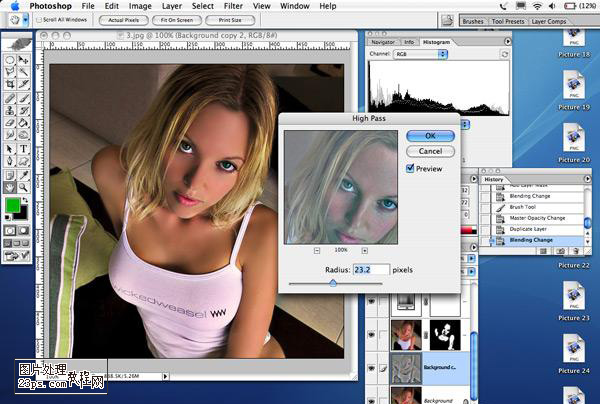Select the Clone Stamp tool
The image size is (600, 404).
(x=10, y=111)
